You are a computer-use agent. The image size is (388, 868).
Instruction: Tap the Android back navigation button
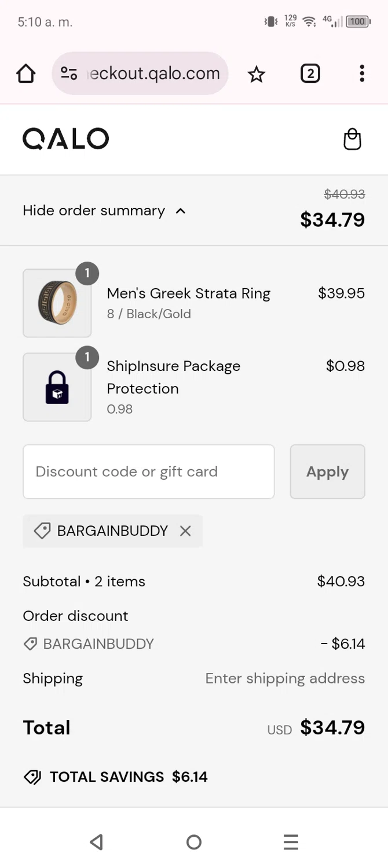pyautogui.click(x=97, y=842)
